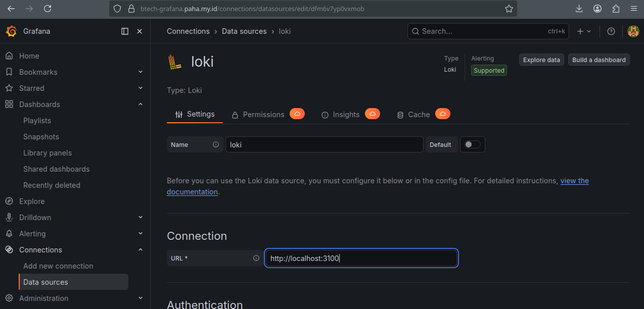644x309 pixels.
Task: Click the browser address bar URL
Action: [252, 9]
